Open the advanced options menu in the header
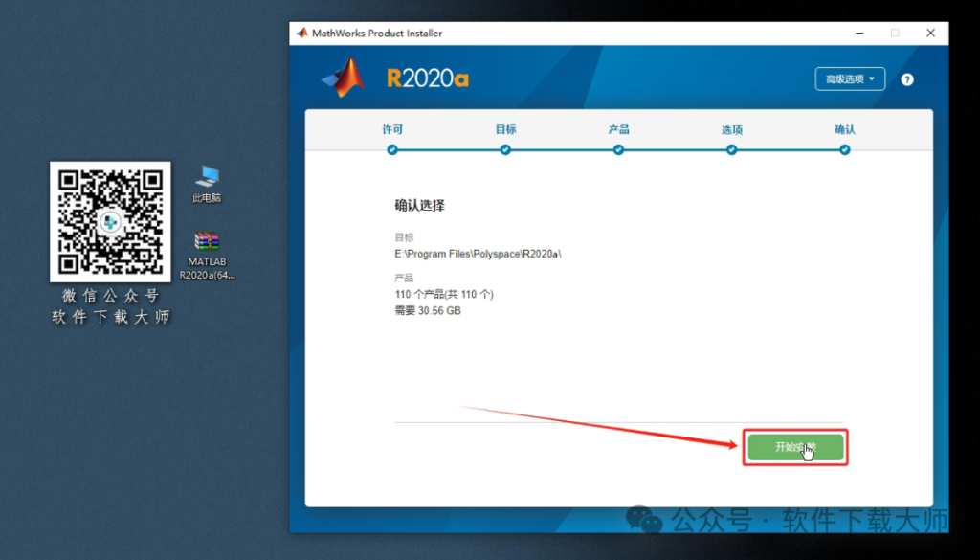Screen dimensions: 980x560 pos(850,78)
